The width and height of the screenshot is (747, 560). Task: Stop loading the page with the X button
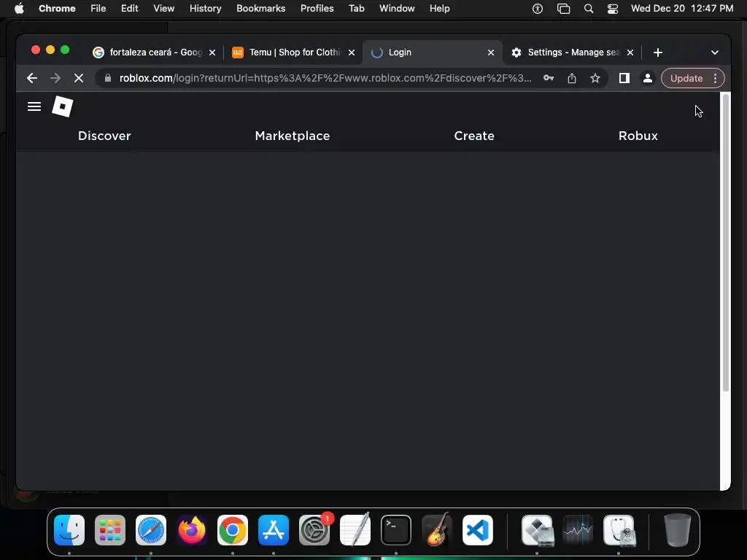pos(79,78)
